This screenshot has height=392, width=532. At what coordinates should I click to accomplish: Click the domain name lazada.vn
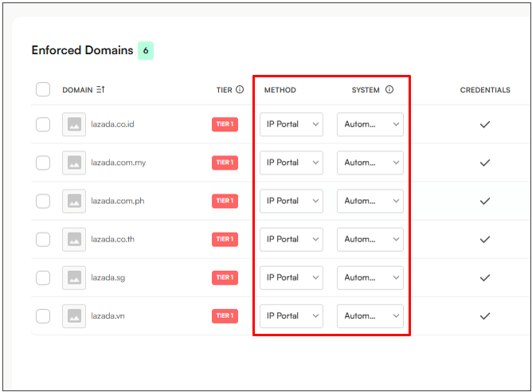pyautogui.click(x=108, y=316)
